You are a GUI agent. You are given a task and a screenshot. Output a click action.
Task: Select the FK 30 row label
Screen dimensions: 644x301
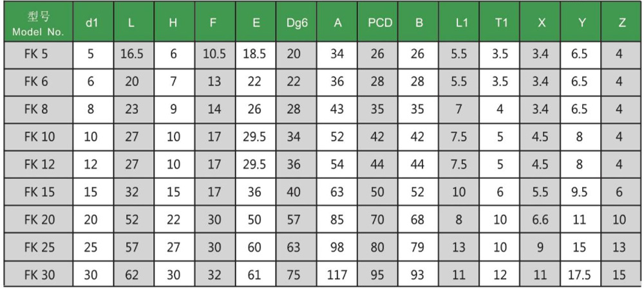click(38, 274)
